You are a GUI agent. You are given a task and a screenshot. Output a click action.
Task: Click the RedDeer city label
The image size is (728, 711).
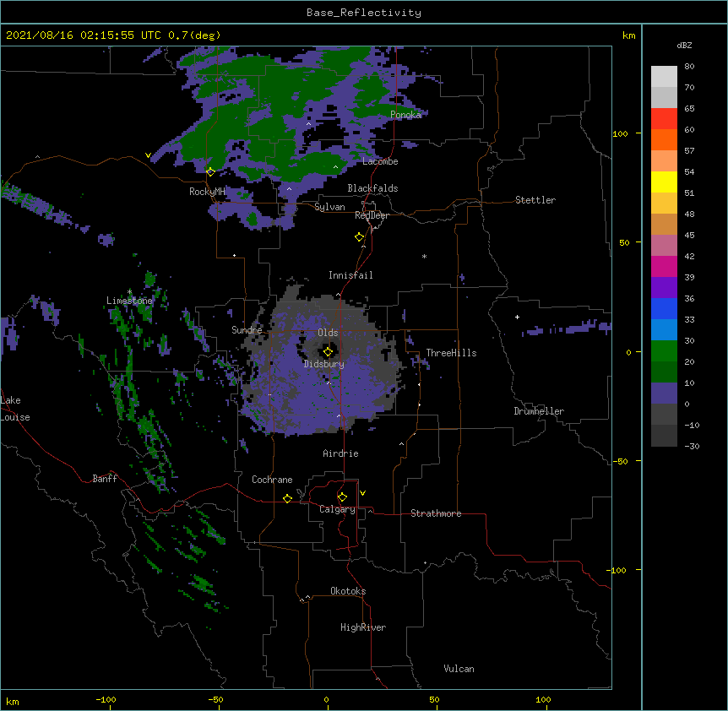coord(372,215)
